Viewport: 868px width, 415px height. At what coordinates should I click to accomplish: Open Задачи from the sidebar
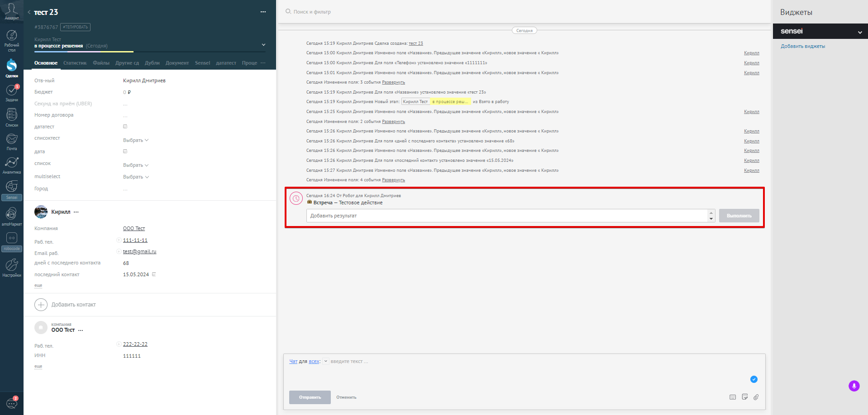[12, 93]
